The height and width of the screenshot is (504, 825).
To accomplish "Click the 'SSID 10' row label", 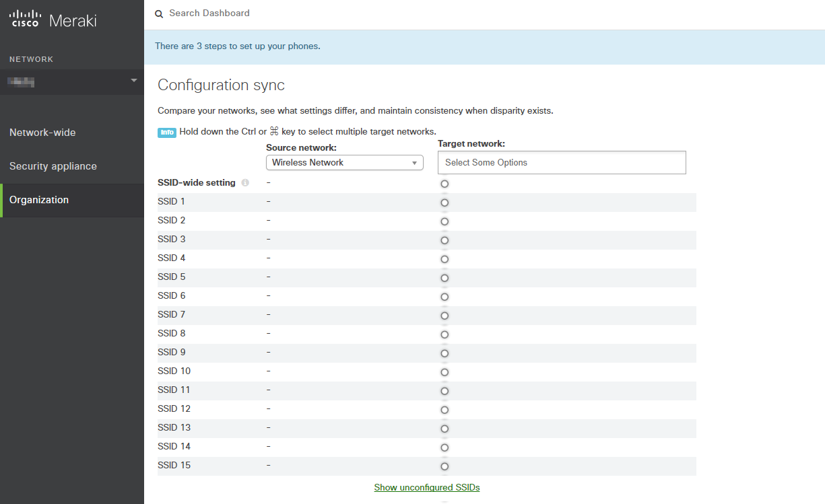I will point(174,371).
